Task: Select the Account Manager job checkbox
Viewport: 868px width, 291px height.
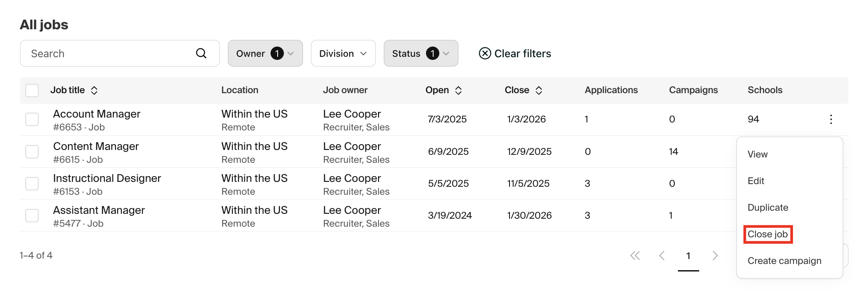Action: pyautogui.click(x=32, y=119)
